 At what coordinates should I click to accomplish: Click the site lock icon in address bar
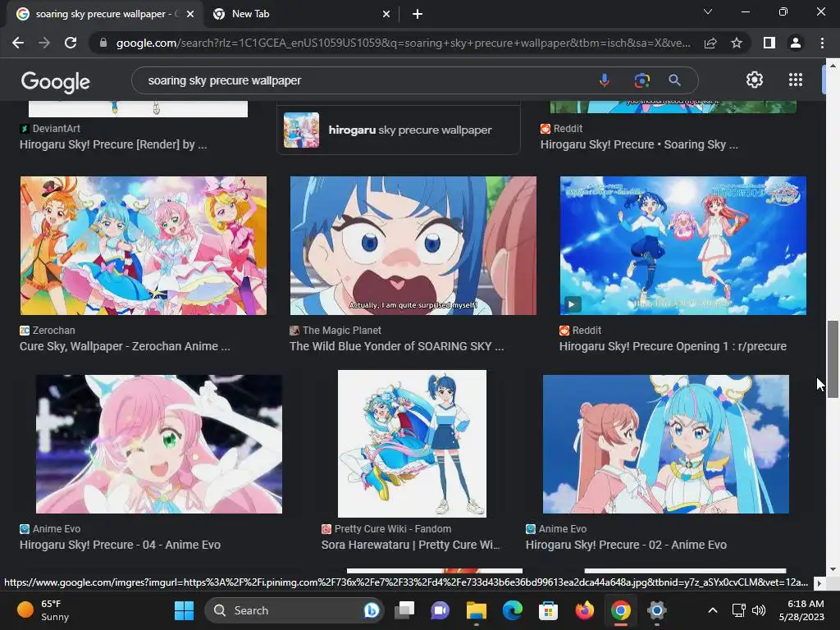[103, 43]
